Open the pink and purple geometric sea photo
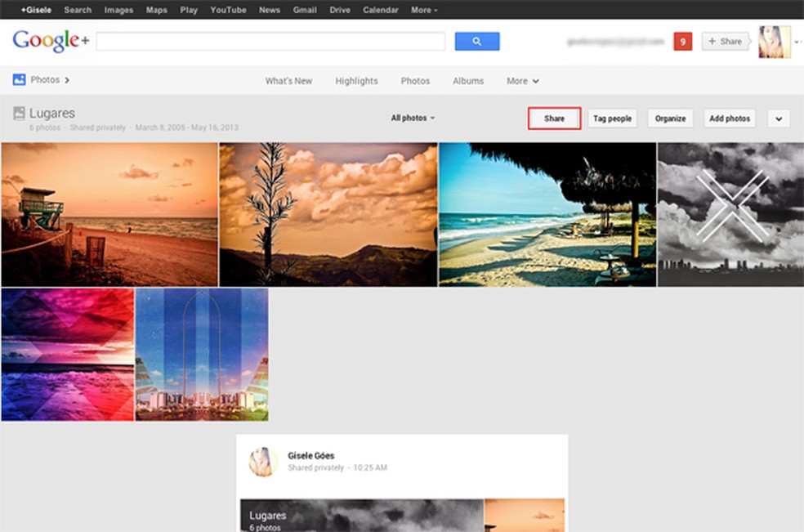Screen dimensions: 804x532 pos(68,355)
